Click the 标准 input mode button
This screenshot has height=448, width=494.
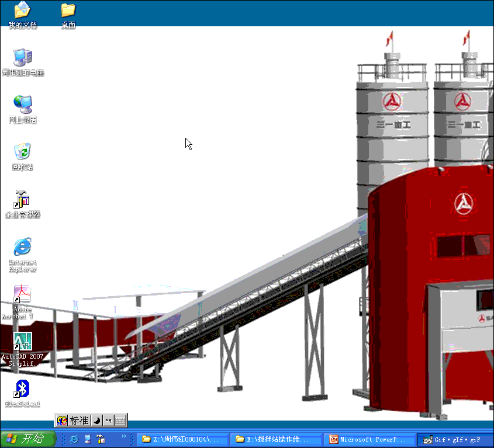tap(79, 421)
